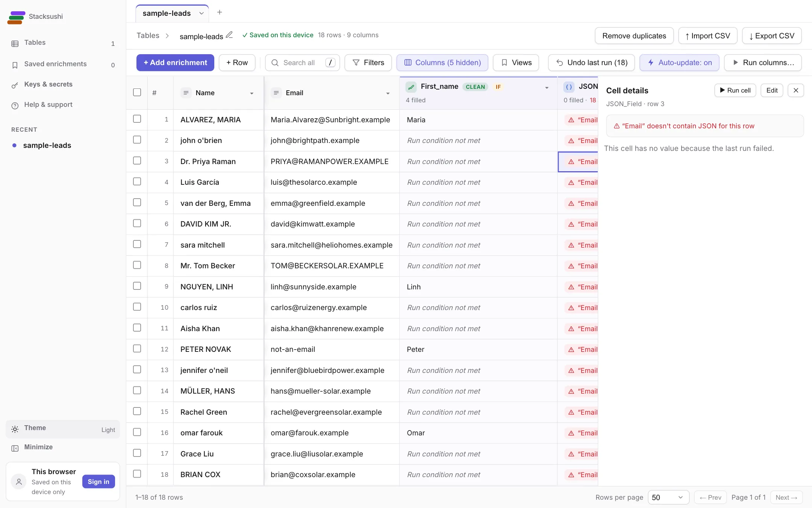This screenshot has height=508, width=812.
Task: Focus the Search all field
Action: coord(302,62)
